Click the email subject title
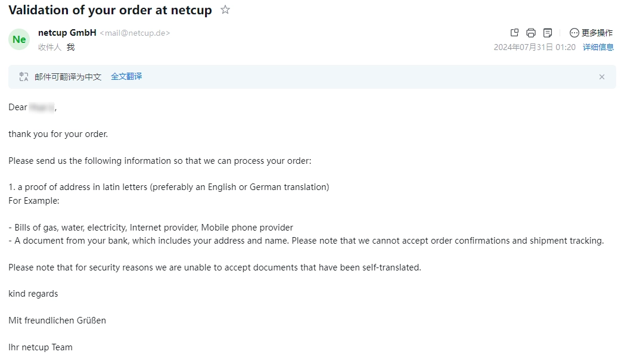The width and height of the screenshot is (621, 364). [110, 10]
